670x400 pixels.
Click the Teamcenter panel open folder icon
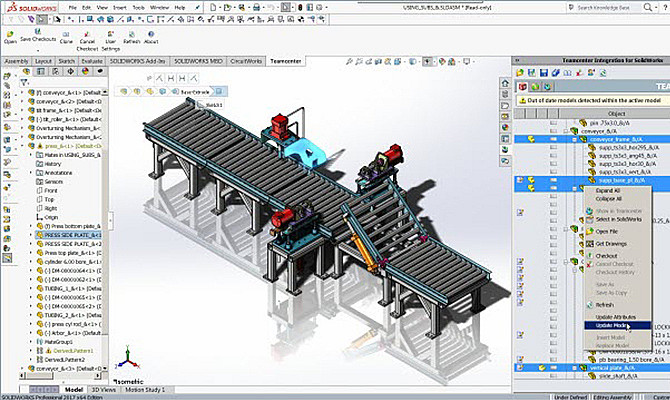tap(520, 73)
